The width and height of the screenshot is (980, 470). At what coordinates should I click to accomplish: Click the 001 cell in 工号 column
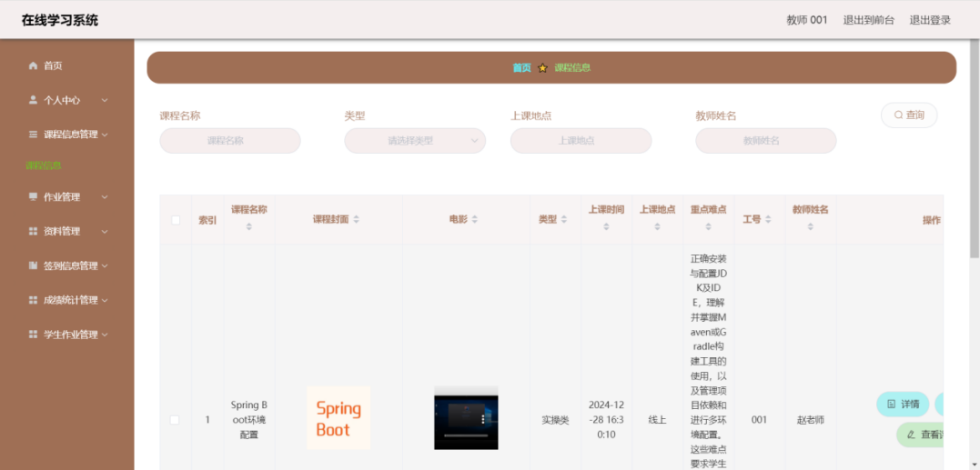(760, 420)
